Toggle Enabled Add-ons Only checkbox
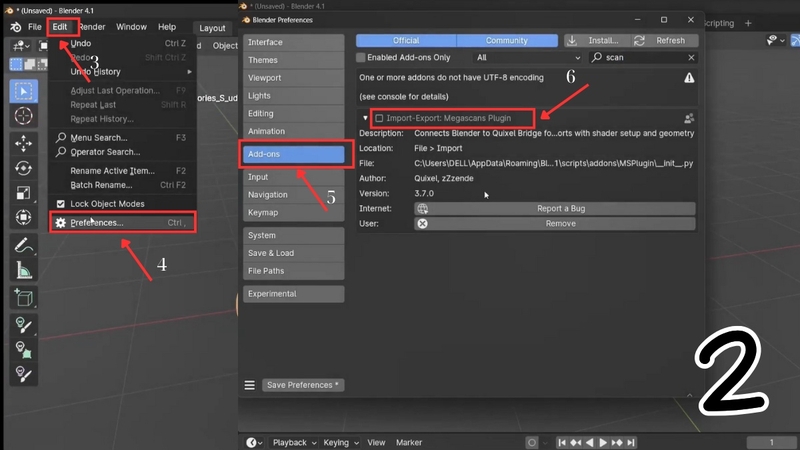This screenshot has width=800, height=450. point(361,58)
